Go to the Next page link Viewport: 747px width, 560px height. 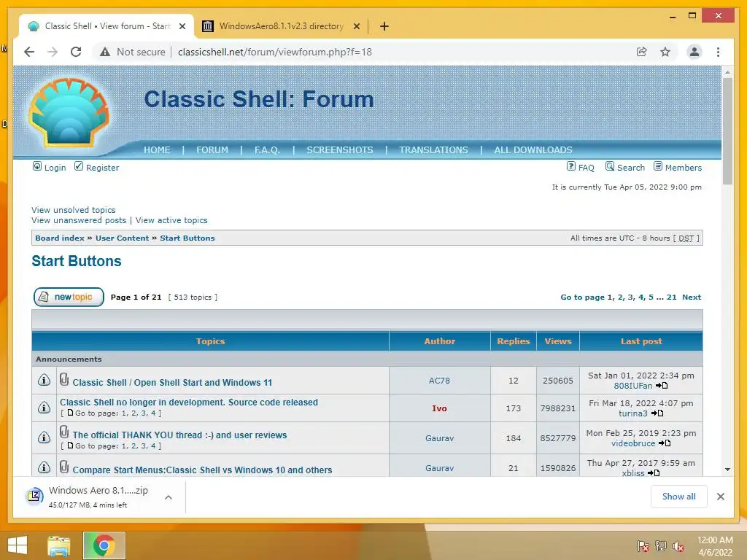(692, 297)
